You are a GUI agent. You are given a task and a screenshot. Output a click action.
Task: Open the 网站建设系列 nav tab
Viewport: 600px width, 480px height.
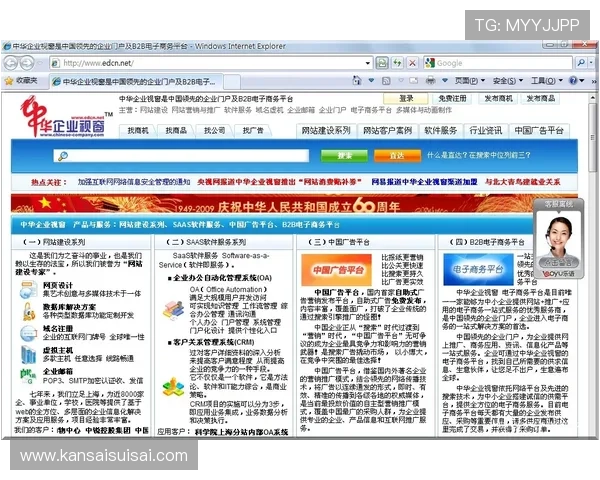point(326,131)
